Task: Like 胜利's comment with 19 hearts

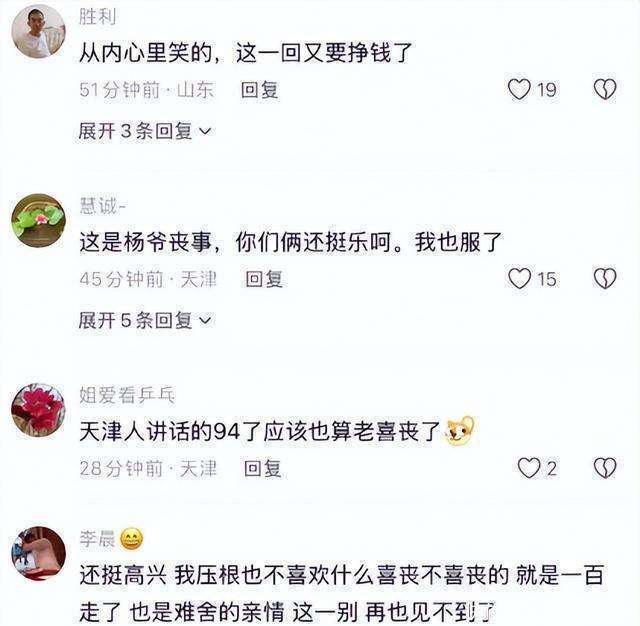Action: point(519,89)
